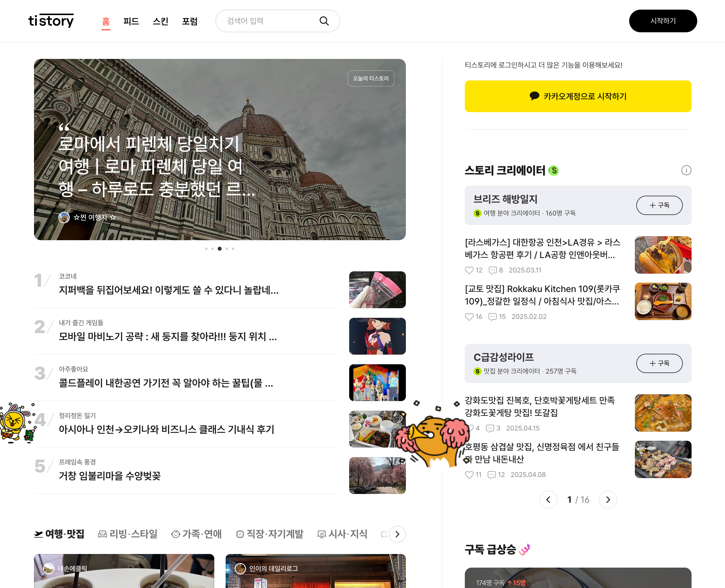The image size is (725, 588).
Task: Click the ☆찐 여행자☆ profile avatar
Action: coord(64,217)
